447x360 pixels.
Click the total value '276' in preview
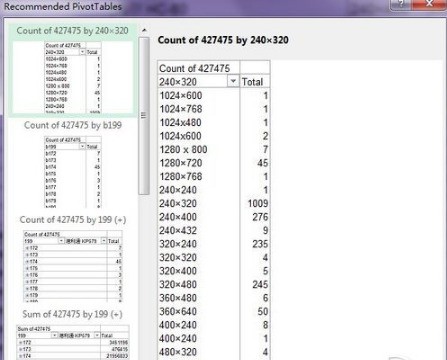[x=260, y=217]
